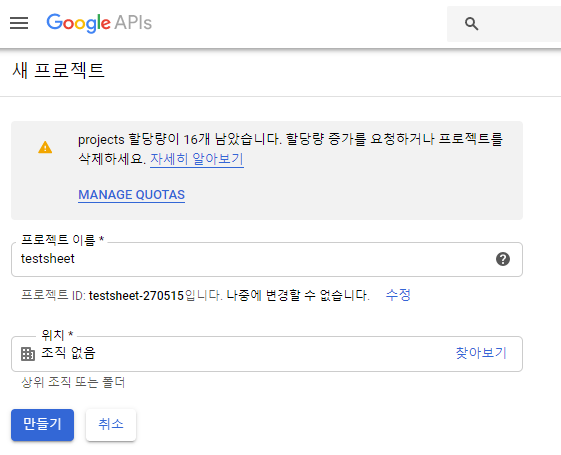Screen dimensions: 561x455
Task: Click the 만들기 create button
Action: pyautogui.click(x=43, y=425)
